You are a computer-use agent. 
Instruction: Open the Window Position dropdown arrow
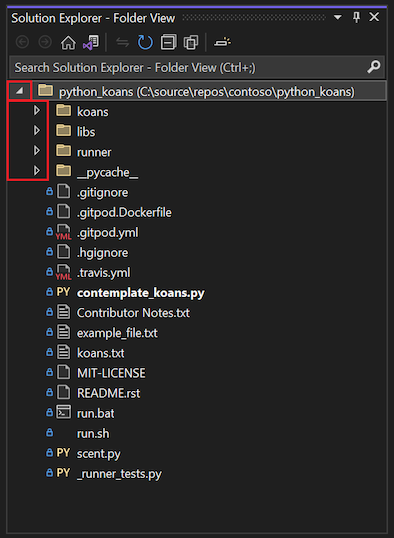(x=338, y=17)
